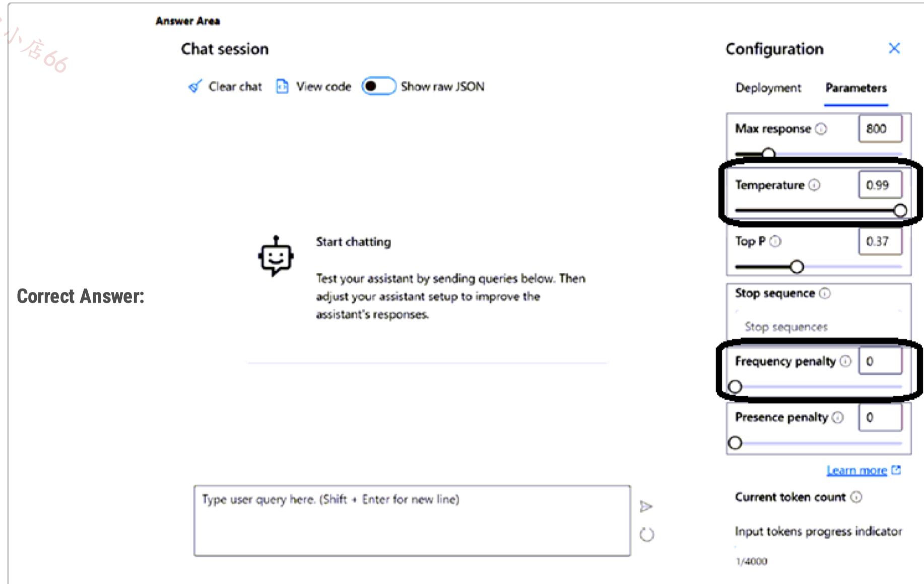This screenshot has width=924, height=584.
Task: Click the info icon next to Top P
Action: [x=776, y=242]
